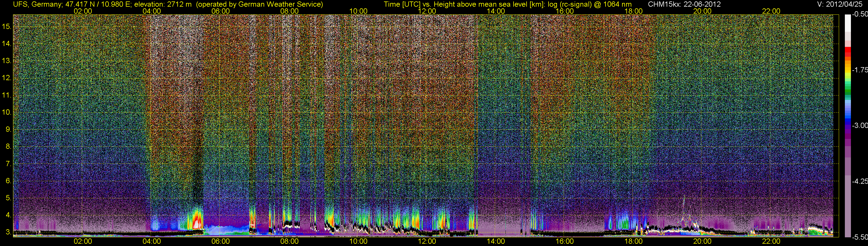Select '22:00' on the bottom time axis
Screen dimensions: 868x246
click(771, 241)
